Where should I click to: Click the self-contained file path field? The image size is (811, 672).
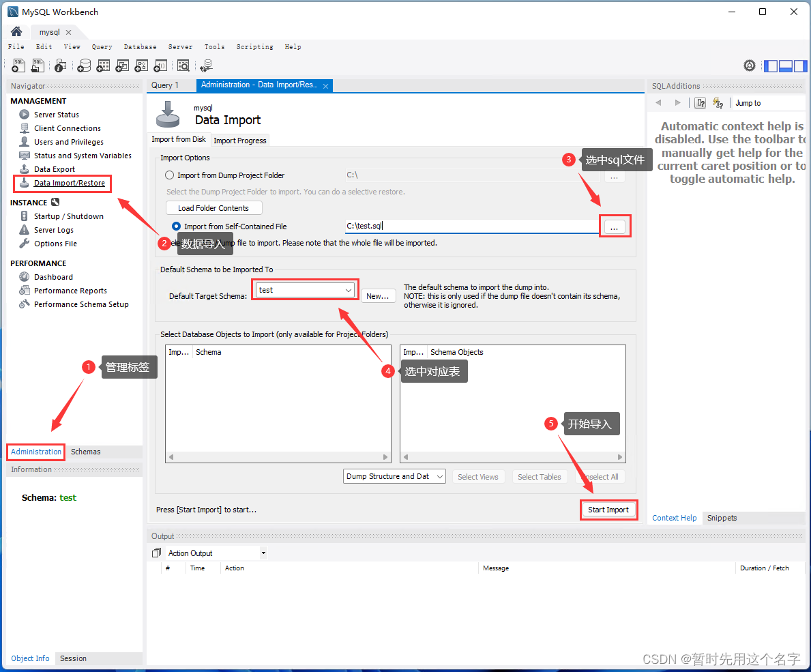472,226
